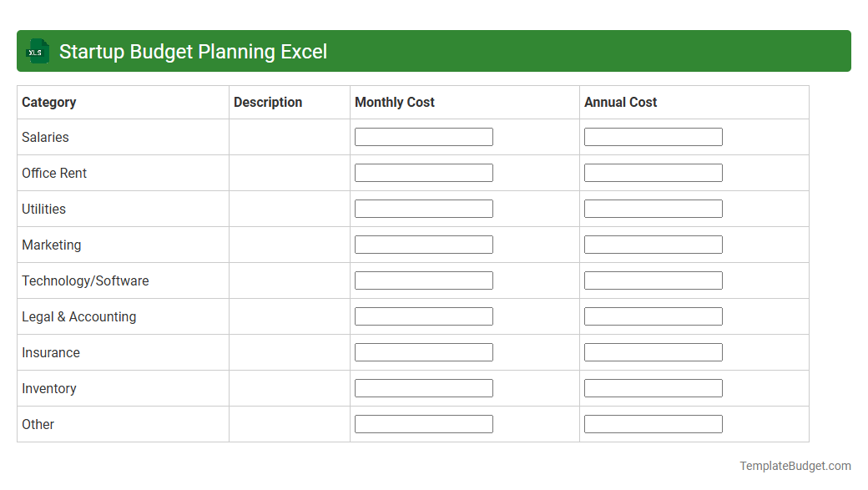Click the Annual Cost field for Technology/Software

point(654,280)
